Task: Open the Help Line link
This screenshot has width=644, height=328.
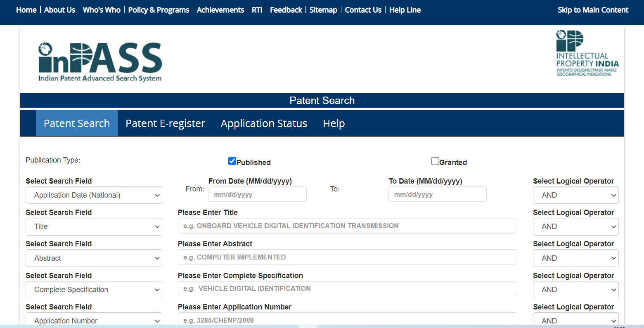Action: (x=405, y=10)
